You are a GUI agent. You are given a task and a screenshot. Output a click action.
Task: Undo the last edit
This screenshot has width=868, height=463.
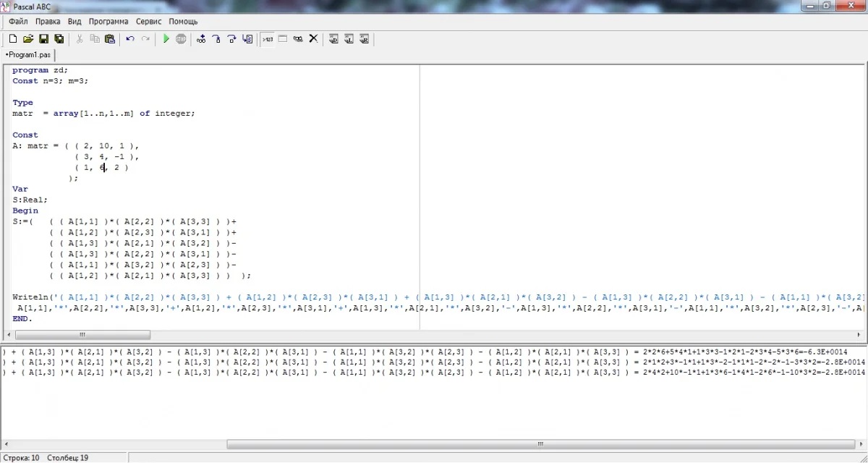tap(130, 39)
